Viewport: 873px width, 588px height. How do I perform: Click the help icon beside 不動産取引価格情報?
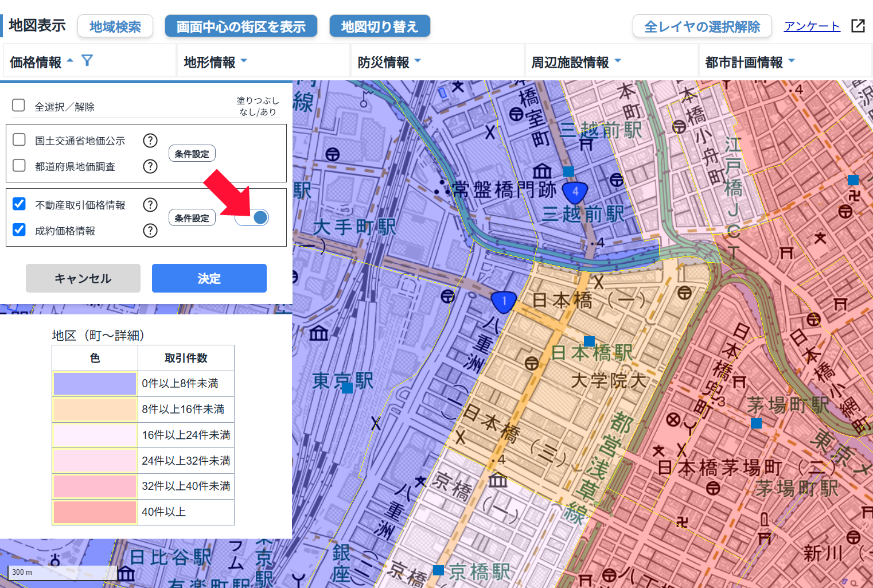click(x=150, y=204)
